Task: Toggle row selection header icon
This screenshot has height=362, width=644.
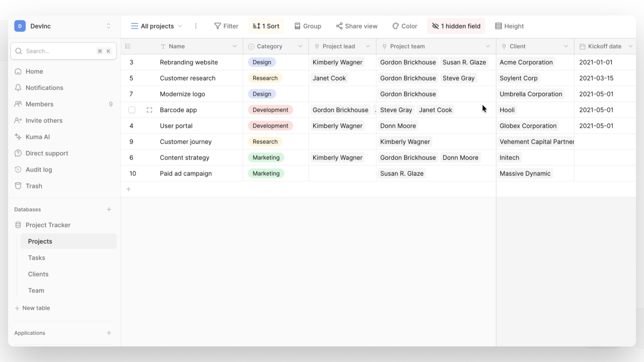Action: coord(128,46)
